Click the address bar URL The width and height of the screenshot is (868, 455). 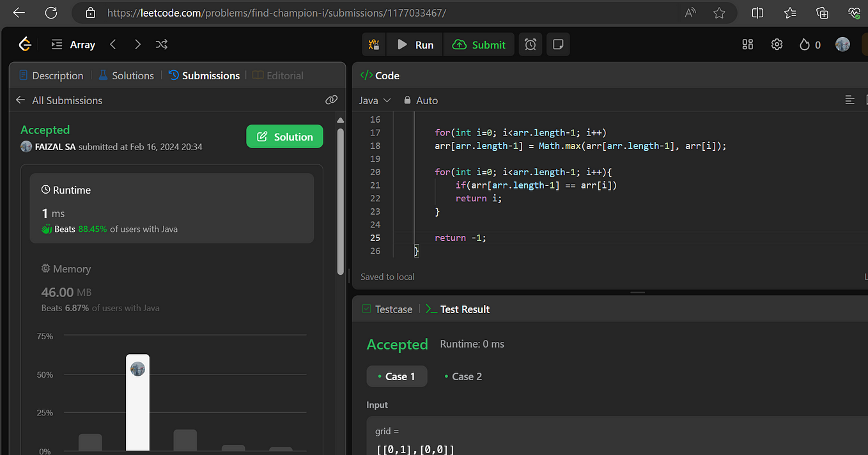(277, 13)
